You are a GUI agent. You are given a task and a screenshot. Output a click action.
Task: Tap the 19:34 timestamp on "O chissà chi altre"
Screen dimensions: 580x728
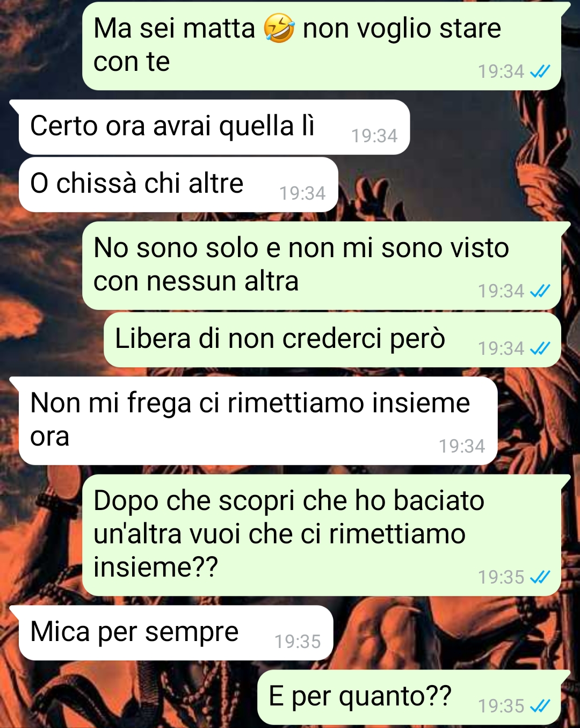click(302, 193)
